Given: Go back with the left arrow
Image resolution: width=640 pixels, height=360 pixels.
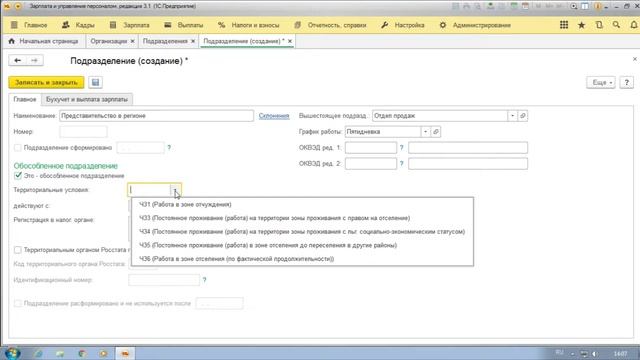Looking at the screenshot, I should click(18, 60).
